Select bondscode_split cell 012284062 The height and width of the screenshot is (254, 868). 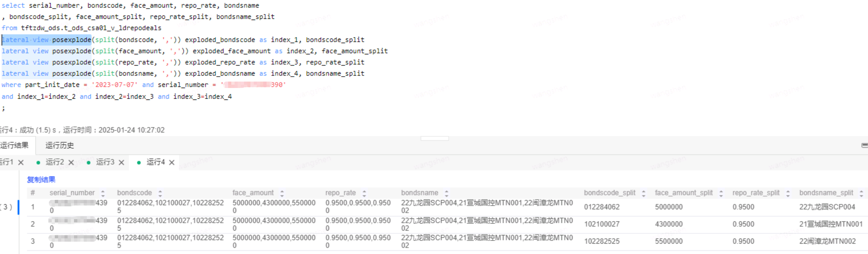[602, 207]
